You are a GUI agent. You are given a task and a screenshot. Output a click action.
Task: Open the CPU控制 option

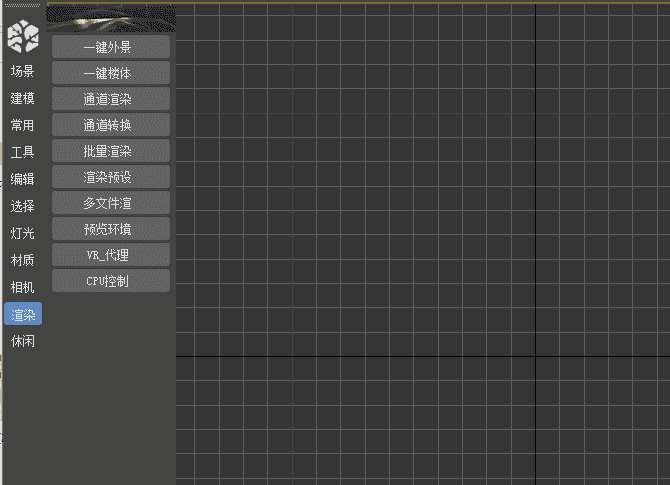tap(111, 281)
